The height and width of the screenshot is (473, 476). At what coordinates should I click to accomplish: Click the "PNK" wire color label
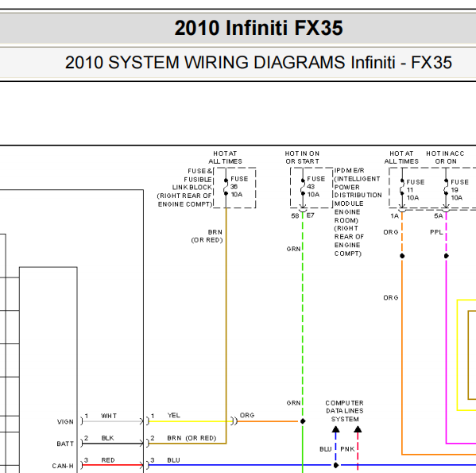pyautogui.click(x=347, y=449)
